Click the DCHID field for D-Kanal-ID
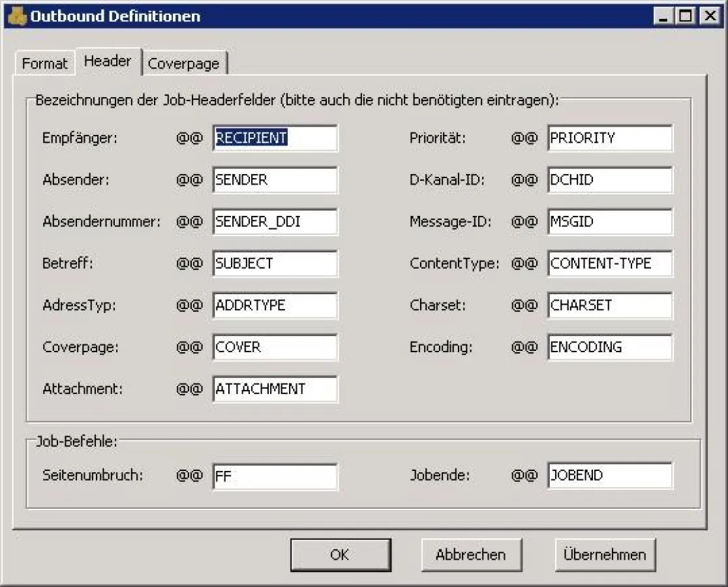728x587 pixels. click(610, 180)
